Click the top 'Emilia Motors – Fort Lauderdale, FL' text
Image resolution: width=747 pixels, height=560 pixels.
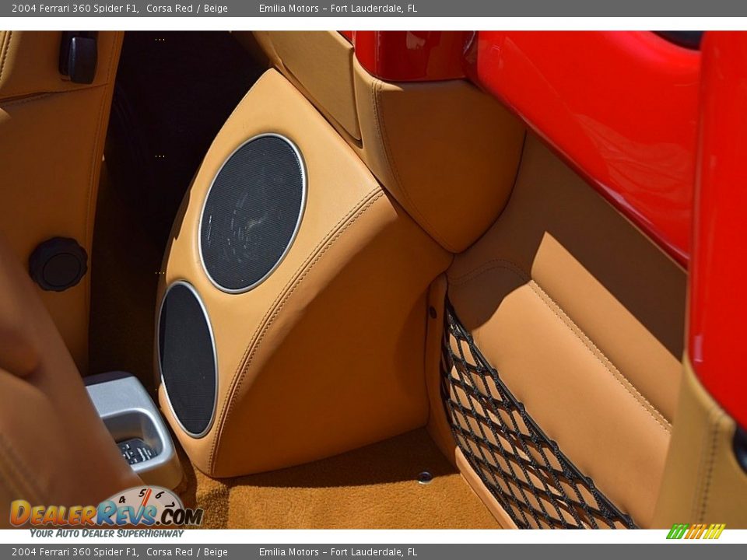click(338, 8)
